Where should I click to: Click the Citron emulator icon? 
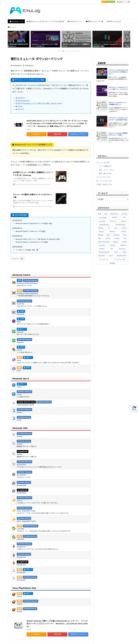tap(14, 349)
